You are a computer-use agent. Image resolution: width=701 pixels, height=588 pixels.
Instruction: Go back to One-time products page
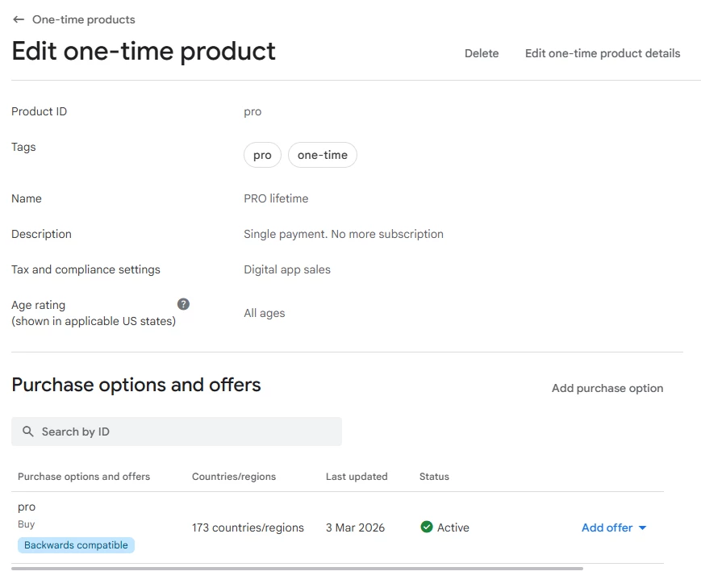coord(83,19)
